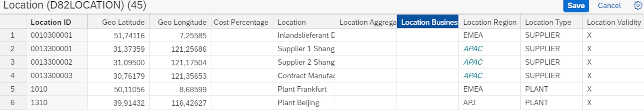
Task: Click the PLANT type cell for location 1010
Action: [x=537, y=89]
